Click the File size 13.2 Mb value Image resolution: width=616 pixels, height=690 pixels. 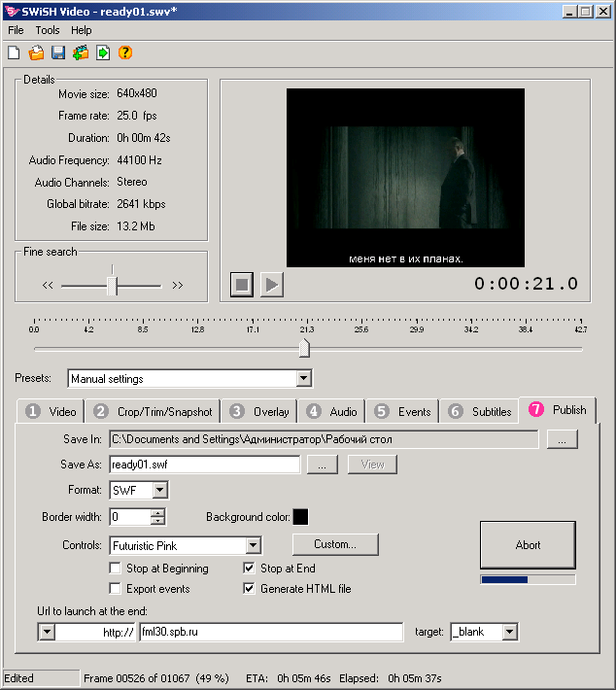coord(135,226)
